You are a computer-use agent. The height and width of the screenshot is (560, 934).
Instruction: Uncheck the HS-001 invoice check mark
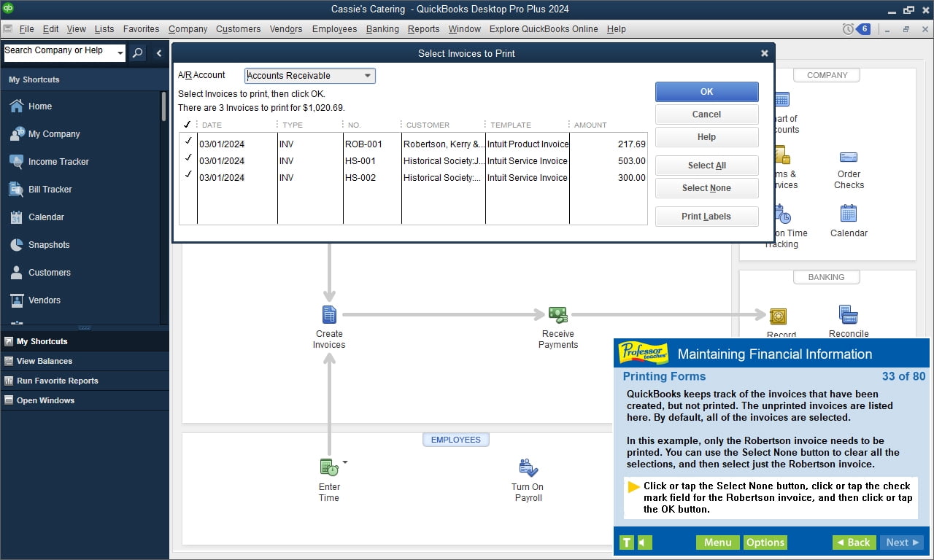[x=188, y=159]
